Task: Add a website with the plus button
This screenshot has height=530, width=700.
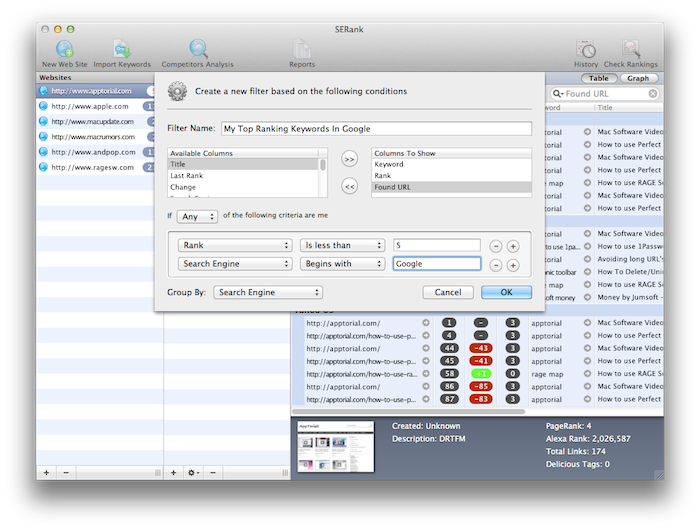Action: click(x=46, y=472)
